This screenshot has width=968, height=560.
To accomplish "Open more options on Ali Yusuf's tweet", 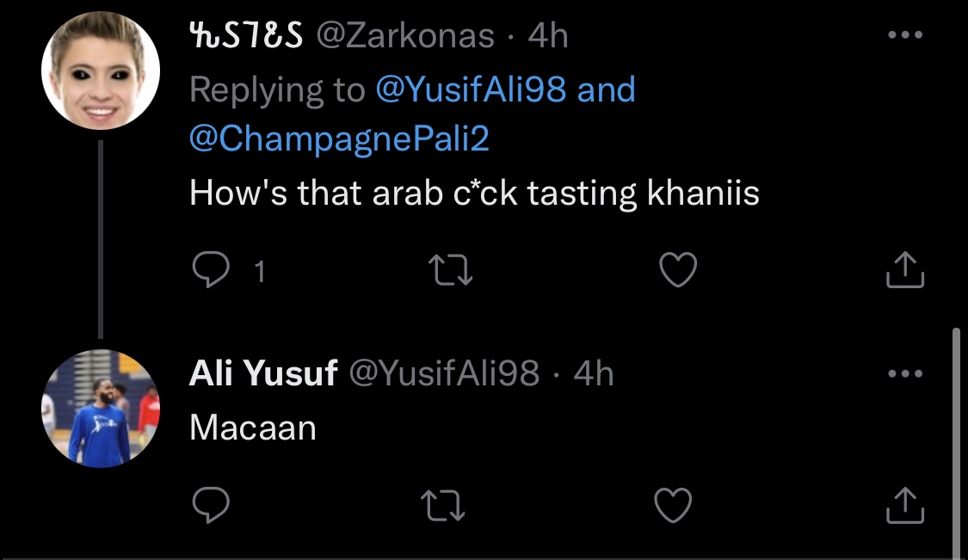I will 904,373.
